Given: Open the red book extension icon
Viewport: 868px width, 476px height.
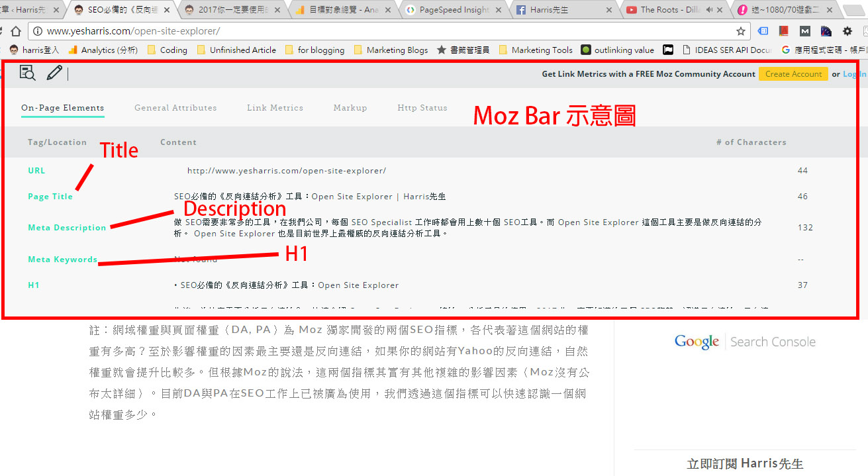Looking at the screenshot, I should (x=784, y=31).
